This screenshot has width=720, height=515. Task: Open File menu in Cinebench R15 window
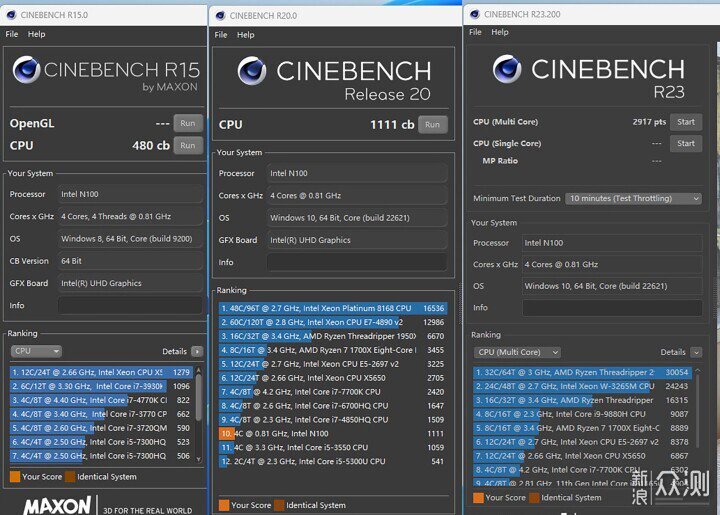pyautogui.click(x=12, y=34)
